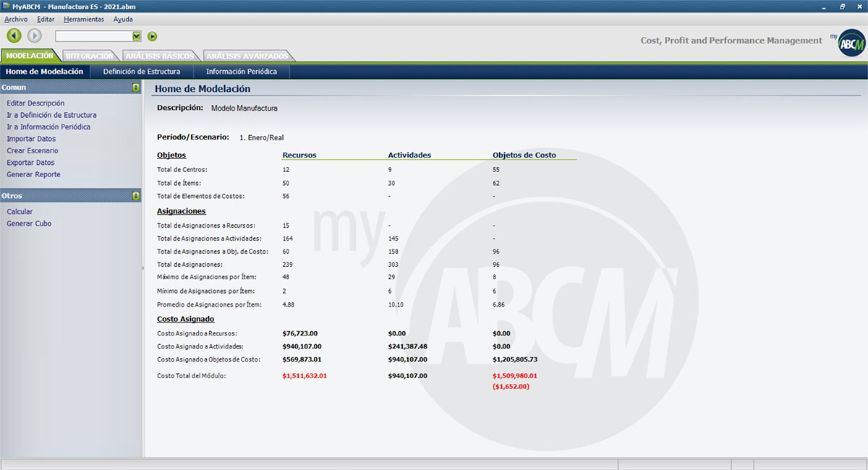Click the Generar Cubo link
Viewport: 868px width, 470px height.
click(x=29, y=223)
